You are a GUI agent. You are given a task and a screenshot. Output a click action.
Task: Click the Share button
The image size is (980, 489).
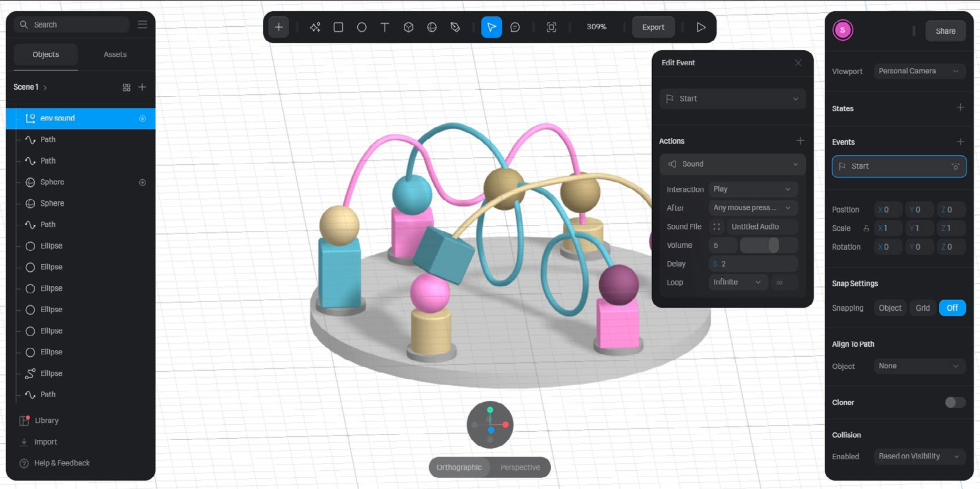[945, 31]
